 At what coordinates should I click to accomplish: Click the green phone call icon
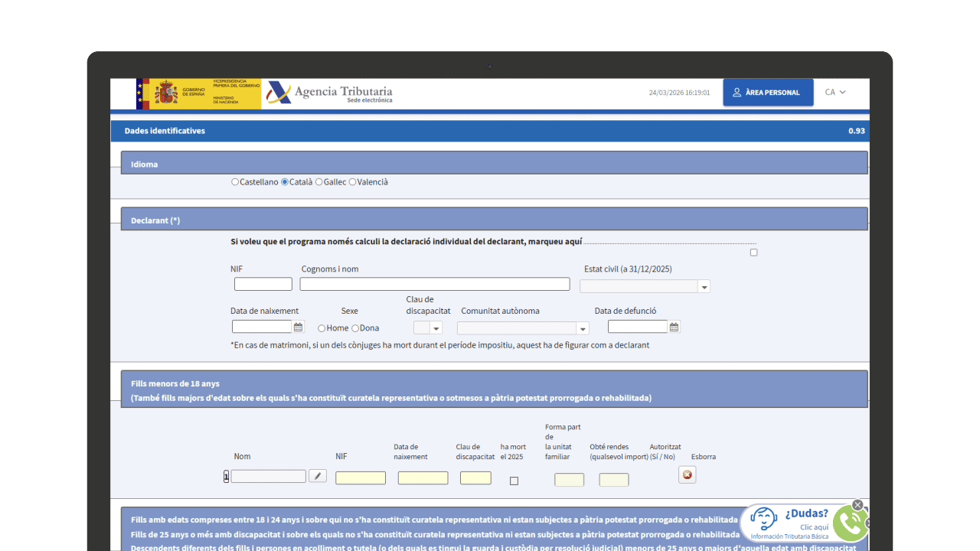849,523
